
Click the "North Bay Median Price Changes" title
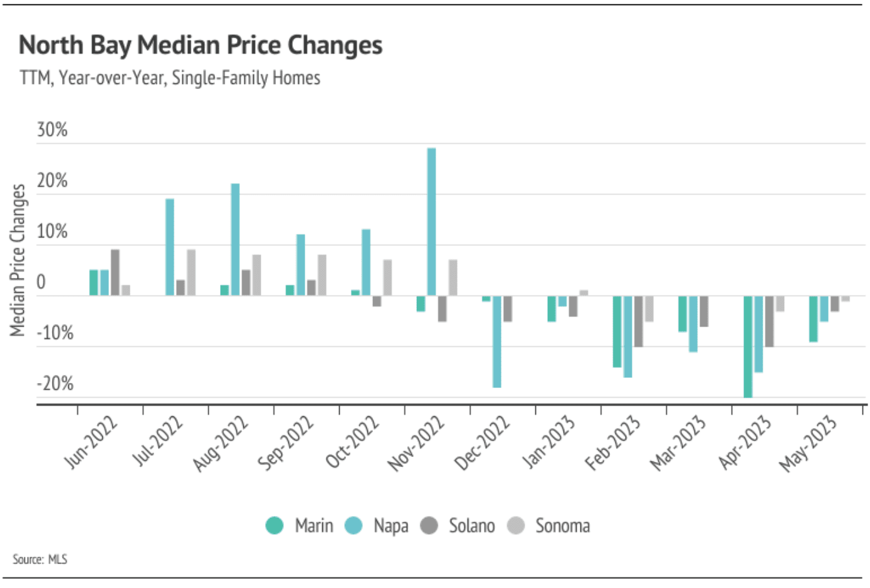point(201,45)
